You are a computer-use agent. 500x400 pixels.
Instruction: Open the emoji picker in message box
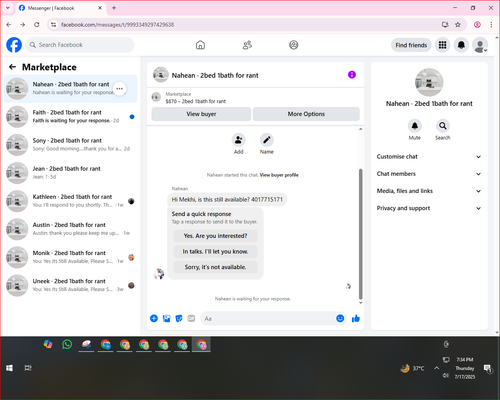point(340,318)
